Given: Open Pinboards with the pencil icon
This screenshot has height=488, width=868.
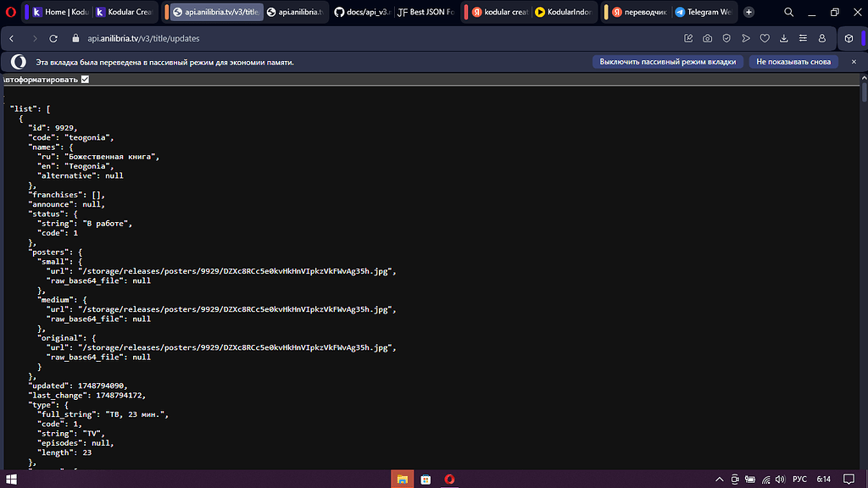Looking at the screenshot, I should pos(688,38).
